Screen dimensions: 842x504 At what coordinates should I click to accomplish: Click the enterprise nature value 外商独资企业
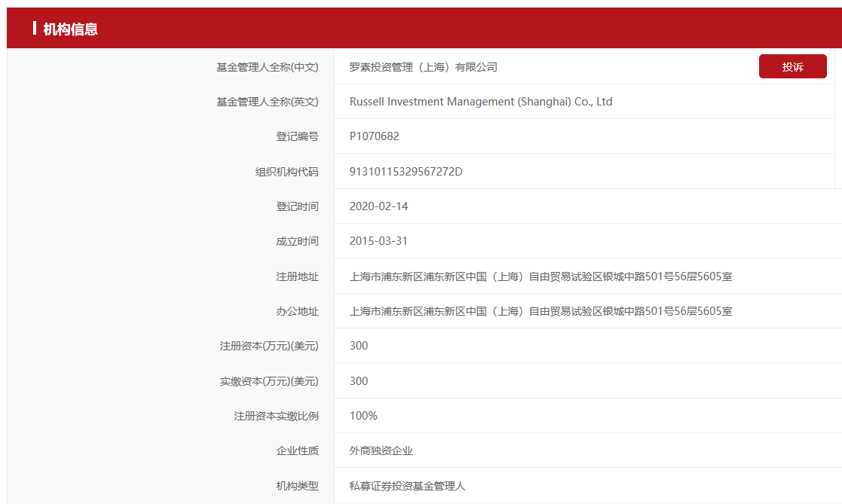coord(381,451)
